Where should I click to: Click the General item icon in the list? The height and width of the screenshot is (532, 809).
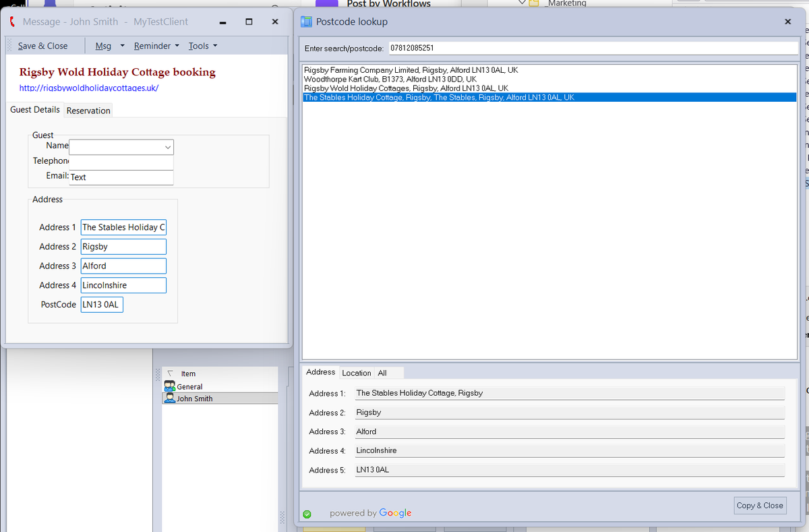[169, 386]
